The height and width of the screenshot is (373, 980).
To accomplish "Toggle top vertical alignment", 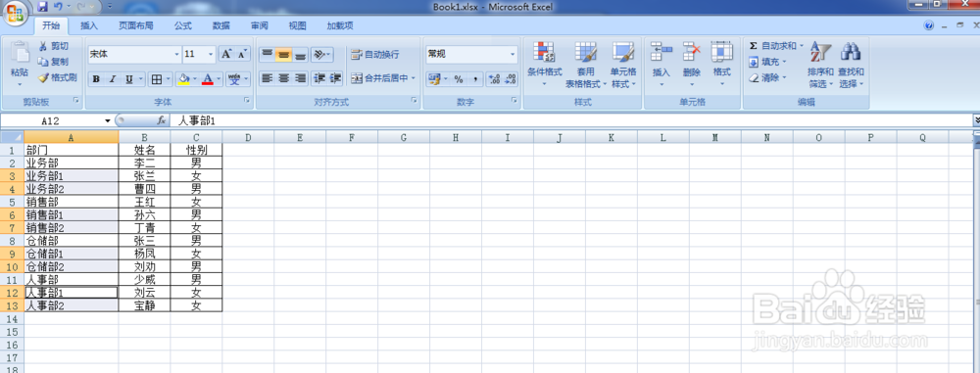I will coord(267,55).
